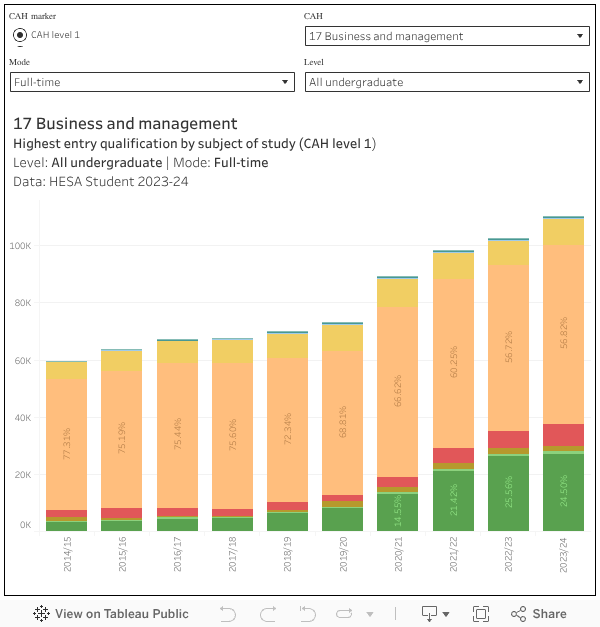600x627 pixels.
Task: Select the CAH level 1 radio button
Action: pyautogui.click(x=20, y=35)
